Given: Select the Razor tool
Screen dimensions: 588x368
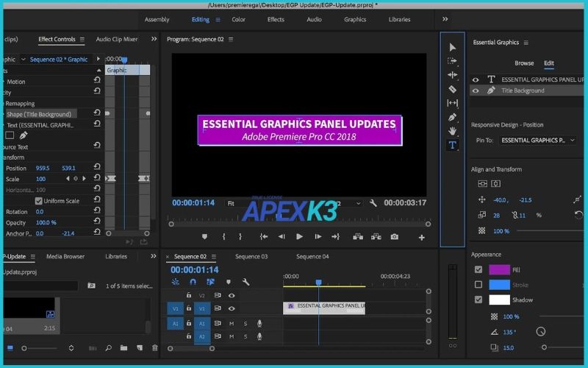Looking at the screenshot, I should coord(452,89).
